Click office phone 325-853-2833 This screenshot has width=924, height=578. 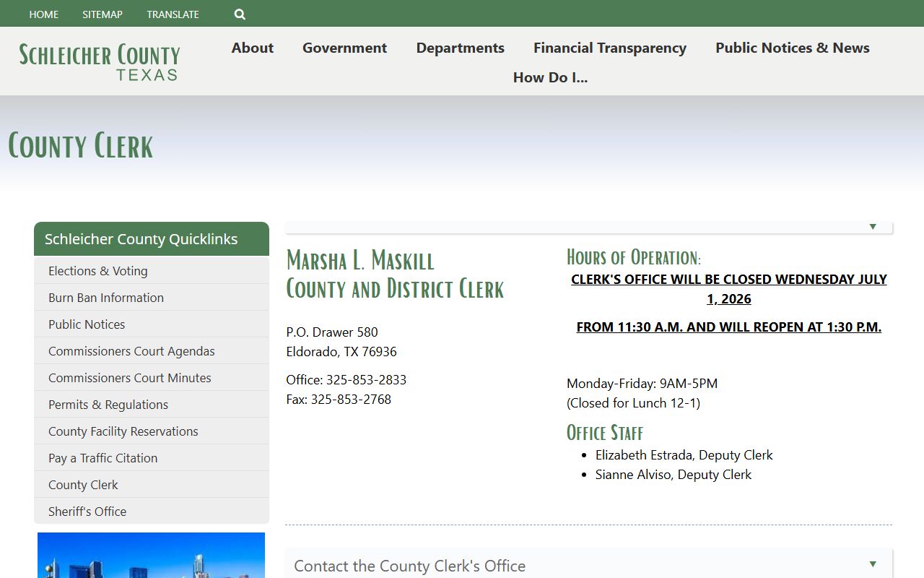[x=366, y=380]
